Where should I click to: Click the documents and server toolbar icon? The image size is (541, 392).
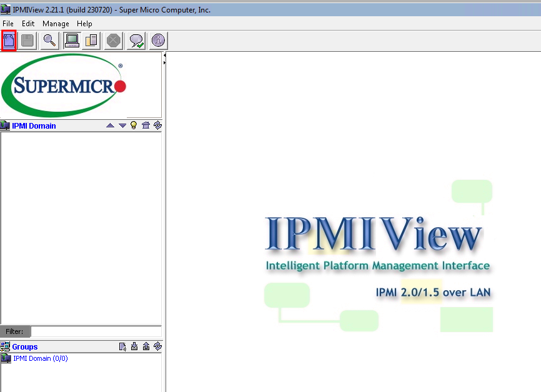[x=91, y=41]
